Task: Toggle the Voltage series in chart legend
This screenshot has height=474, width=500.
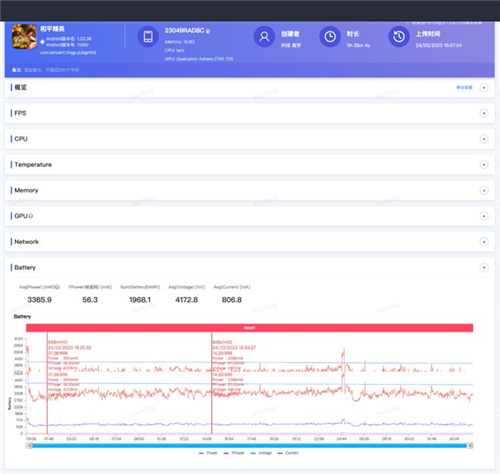Action: coord(261,453)
